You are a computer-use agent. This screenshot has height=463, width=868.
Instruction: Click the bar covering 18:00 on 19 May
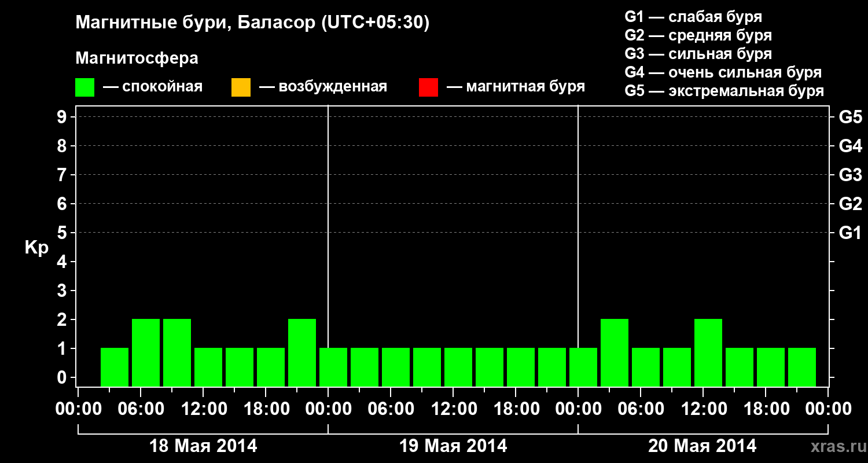point(521,367)
